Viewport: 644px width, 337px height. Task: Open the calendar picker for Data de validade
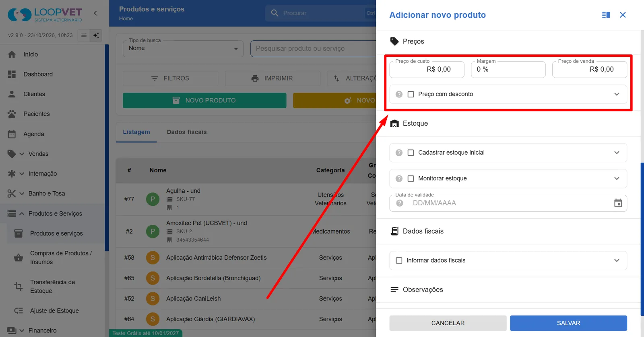pos(618,203)
